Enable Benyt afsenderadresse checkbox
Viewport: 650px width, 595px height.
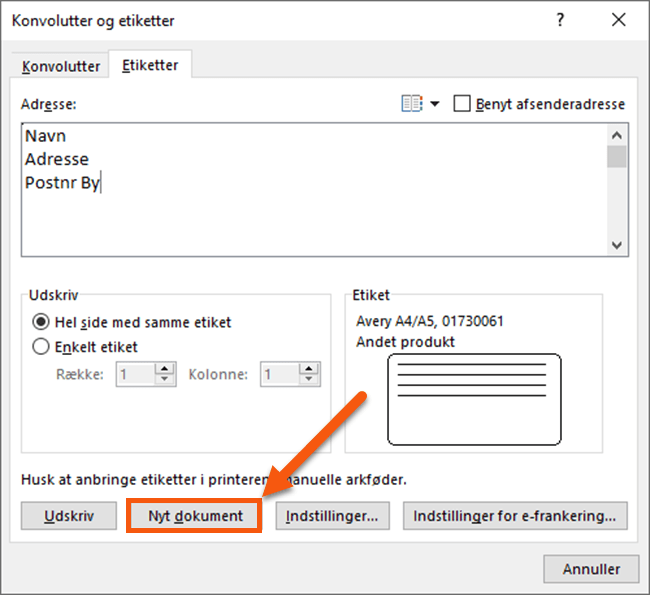click(462, 104)
